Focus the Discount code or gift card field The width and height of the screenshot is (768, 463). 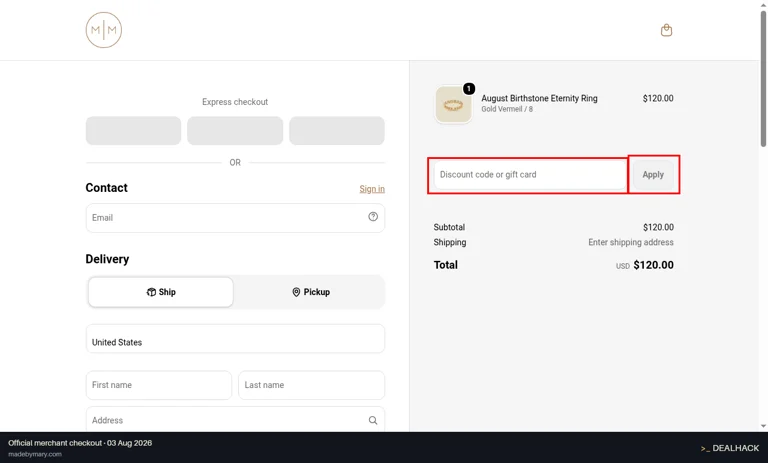click(x=530, y=174)
